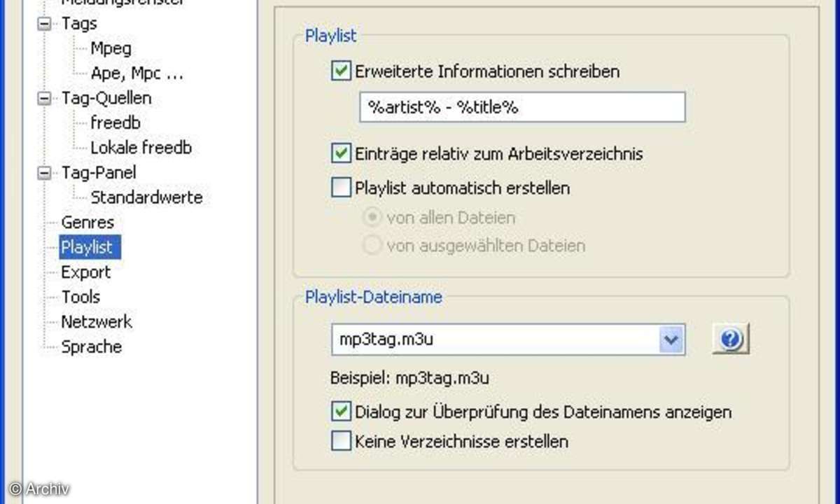Enable Playlist automatisch erstellen
Viewport: 840px width, 504px height.
pyautogui.click(x=341, y=188)
